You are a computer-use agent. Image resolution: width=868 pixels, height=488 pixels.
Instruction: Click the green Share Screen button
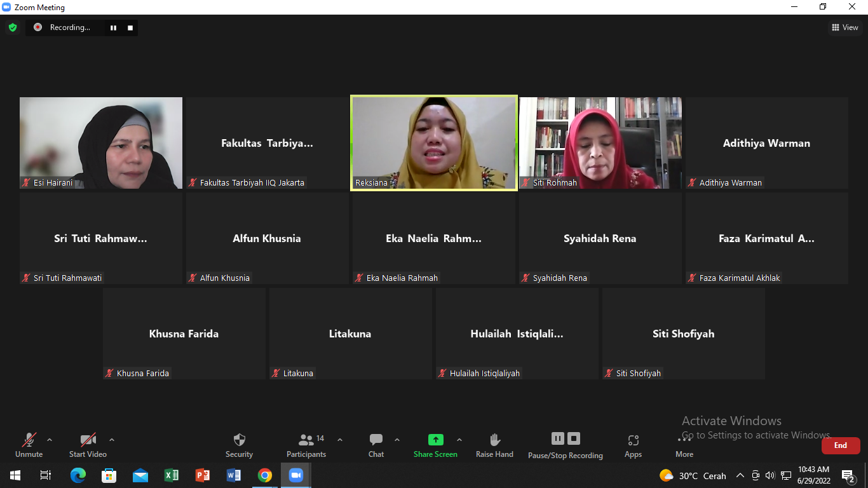pyautogui.click(x=435, y=445)
